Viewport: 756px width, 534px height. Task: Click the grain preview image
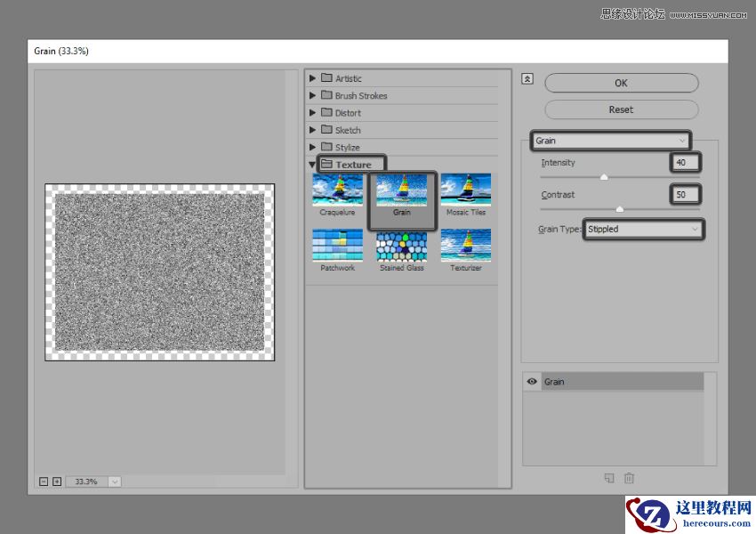159,272
